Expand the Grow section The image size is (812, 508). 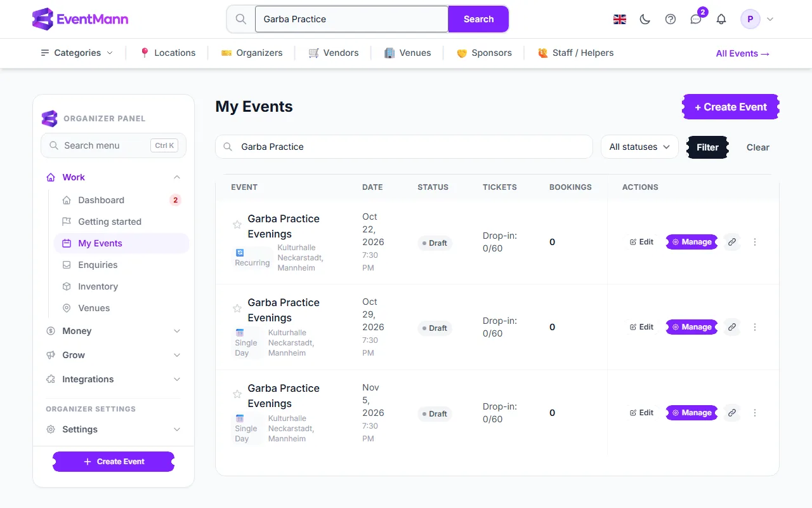[114, 355]
